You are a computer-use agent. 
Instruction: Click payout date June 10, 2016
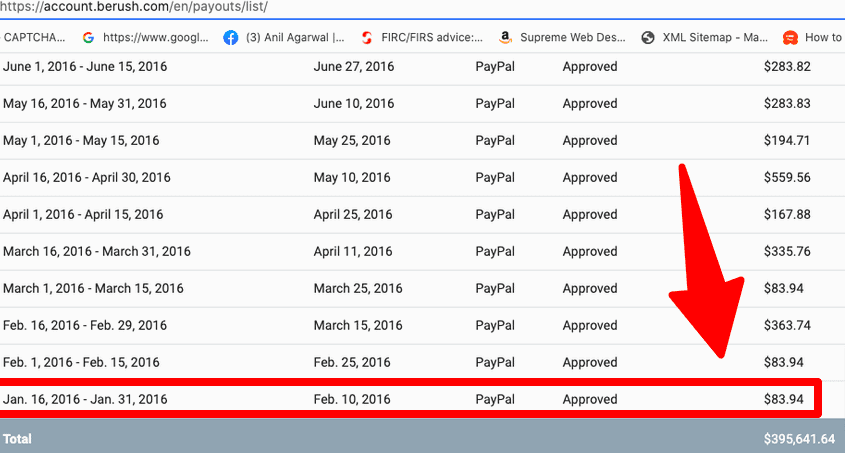point(354,103)
